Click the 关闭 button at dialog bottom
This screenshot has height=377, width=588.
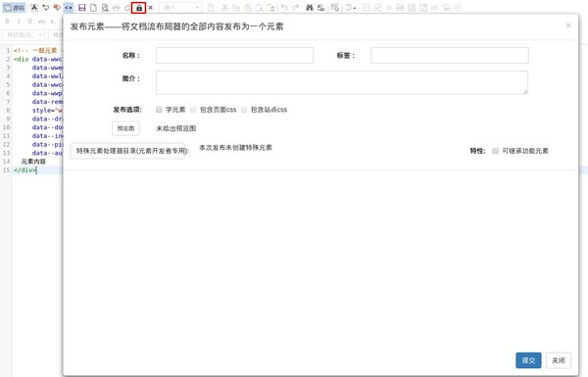pos(559,360)
